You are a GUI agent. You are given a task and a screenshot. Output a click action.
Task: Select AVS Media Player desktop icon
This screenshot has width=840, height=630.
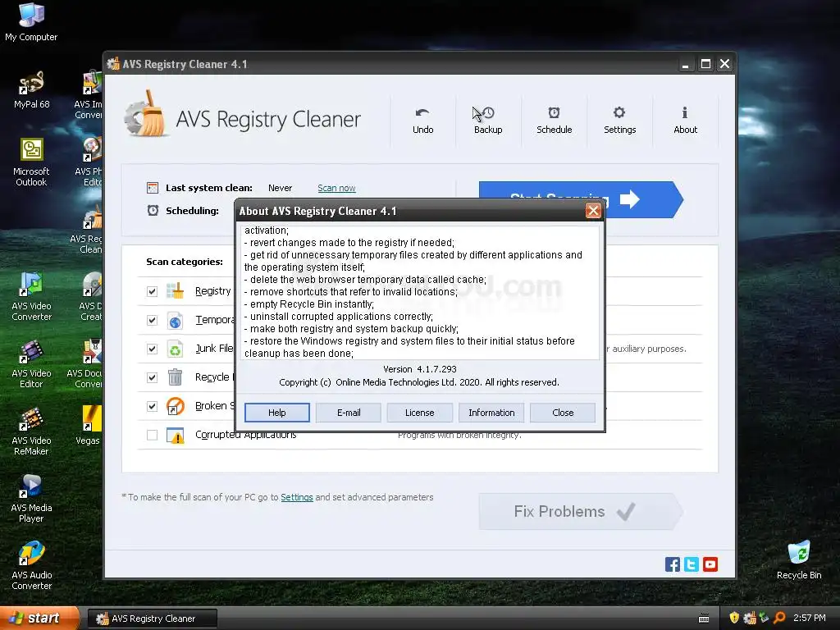(31, 499)
